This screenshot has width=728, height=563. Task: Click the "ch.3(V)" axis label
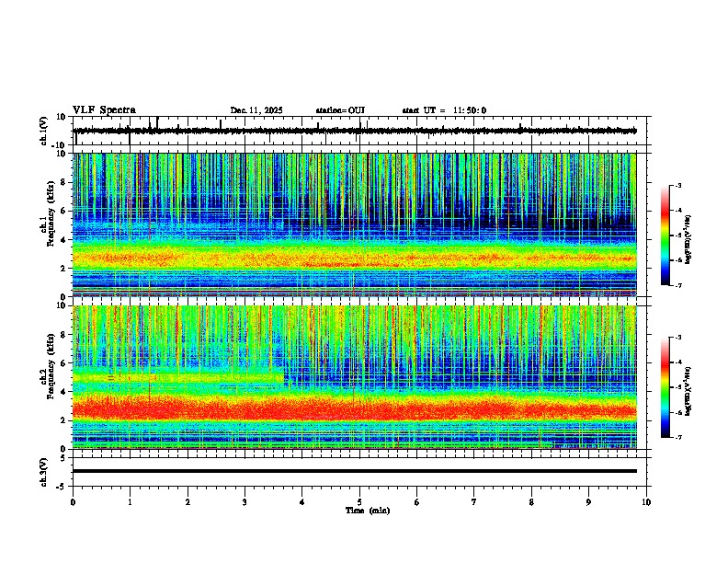point(44,472)
